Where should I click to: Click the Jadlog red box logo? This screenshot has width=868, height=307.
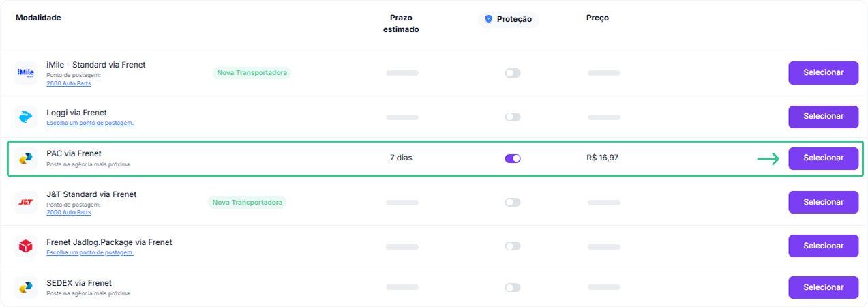26,246
